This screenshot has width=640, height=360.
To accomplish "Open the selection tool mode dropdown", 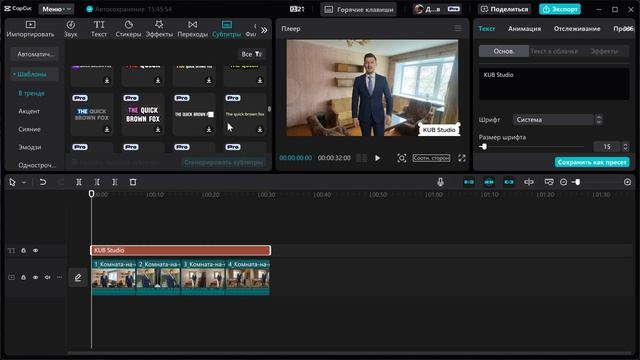I will point(24,182).
